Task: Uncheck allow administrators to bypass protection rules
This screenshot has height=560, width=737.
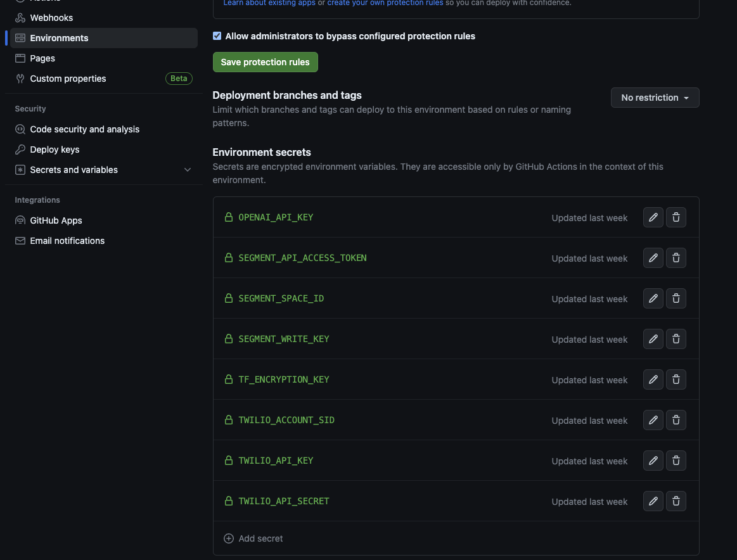Action: pos(217,36)
